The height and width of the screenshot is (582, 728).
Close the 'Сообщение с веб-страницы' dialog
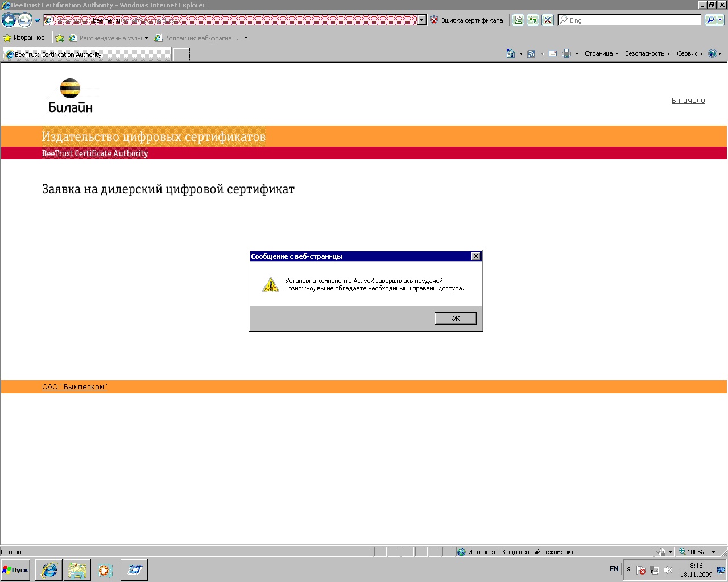coord(476,256)
